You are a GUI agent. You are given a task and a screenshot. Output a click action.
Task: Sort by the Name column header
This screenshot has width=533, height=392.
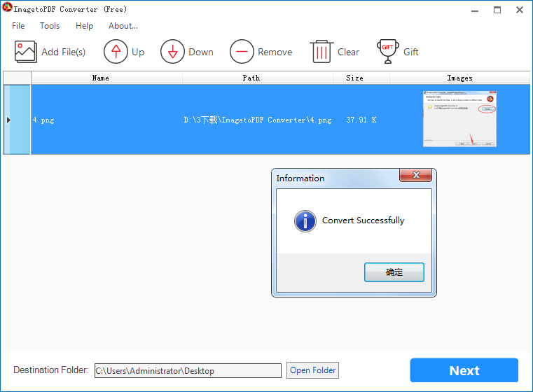106,78
